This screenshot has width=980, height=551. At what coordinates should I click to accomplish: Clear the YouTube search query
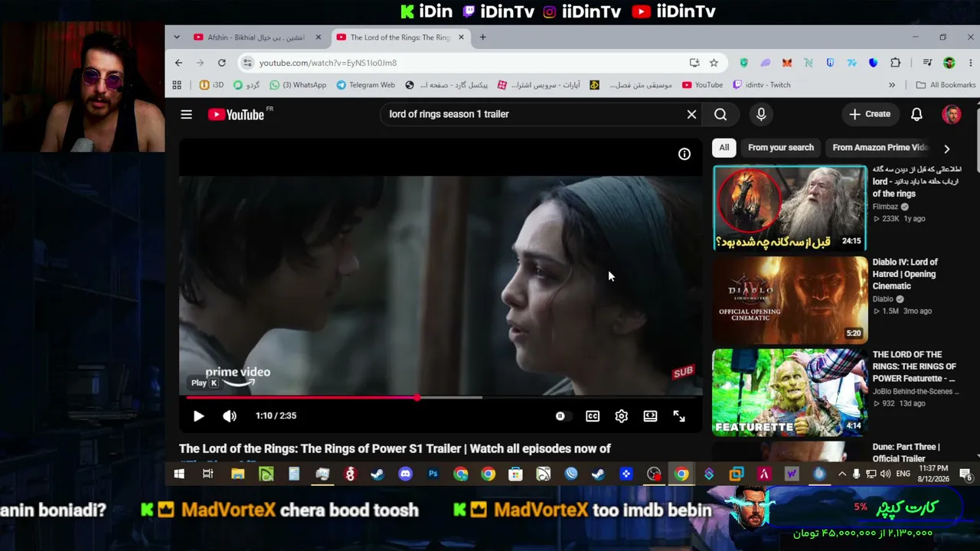[691, 115]
